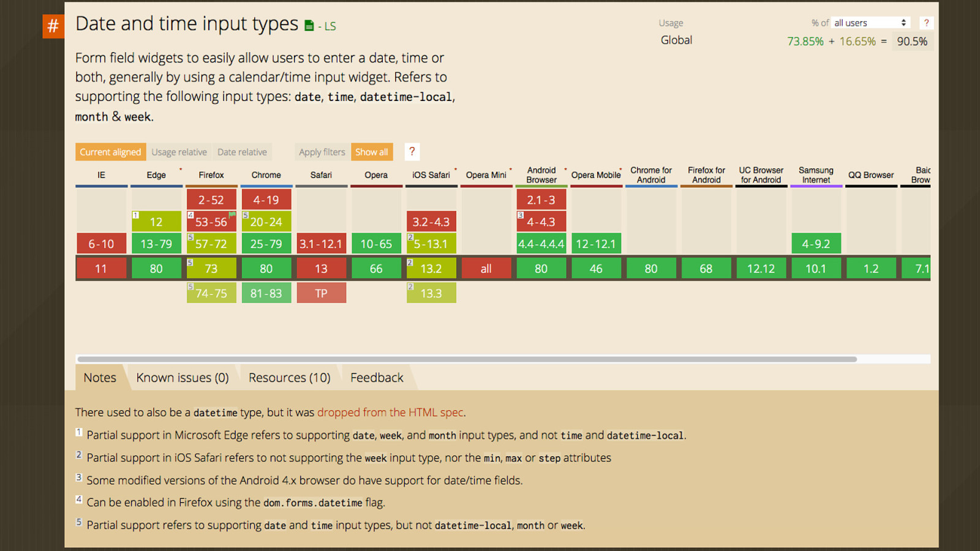
Task: Click the orange # permalink icon
Action: coord(53,26)
